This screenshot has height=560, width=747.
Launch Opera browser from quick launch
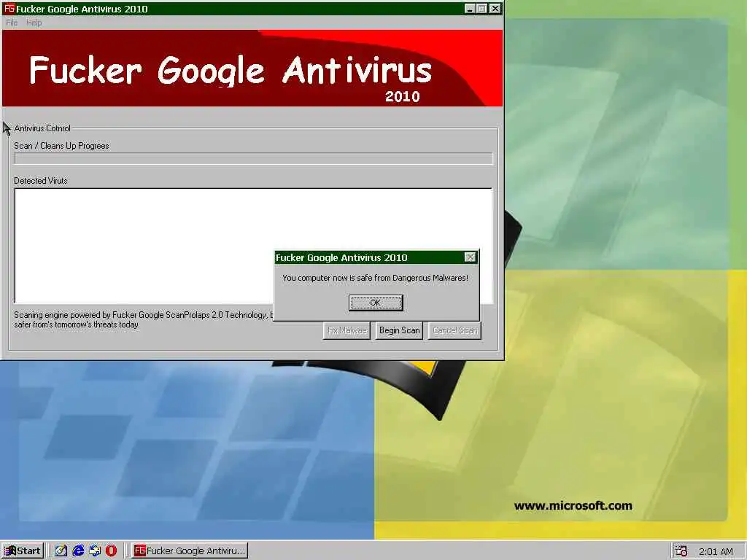111,551
